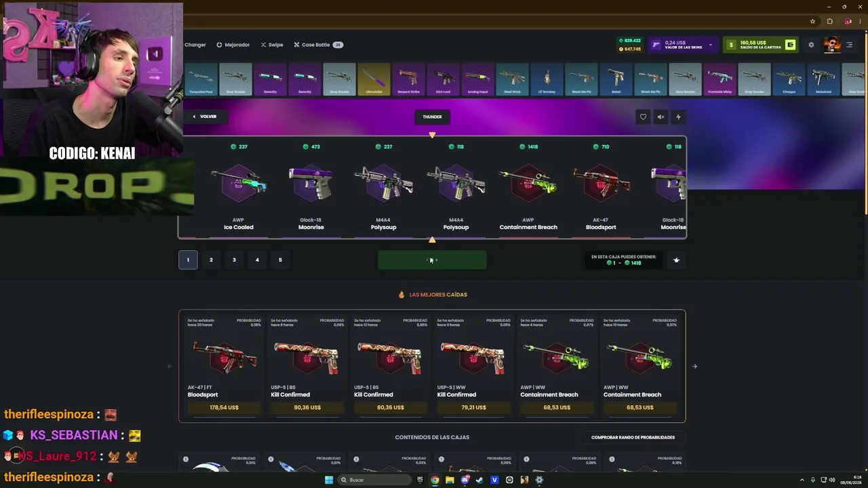Toggle the lightning fast-open mode
The width and height of the screenshot is (868, 488).
click(x=678, y=117)
